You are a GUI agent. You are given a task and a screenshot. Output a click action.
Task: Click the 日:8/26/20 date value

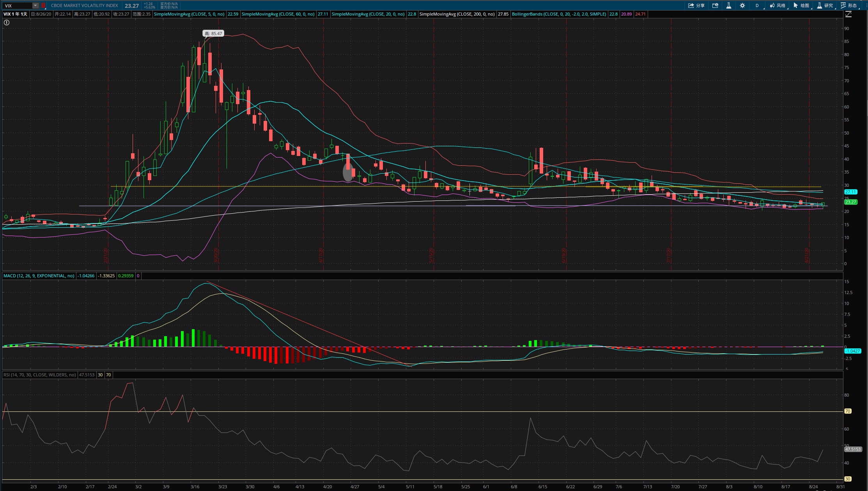click(41, 14)
